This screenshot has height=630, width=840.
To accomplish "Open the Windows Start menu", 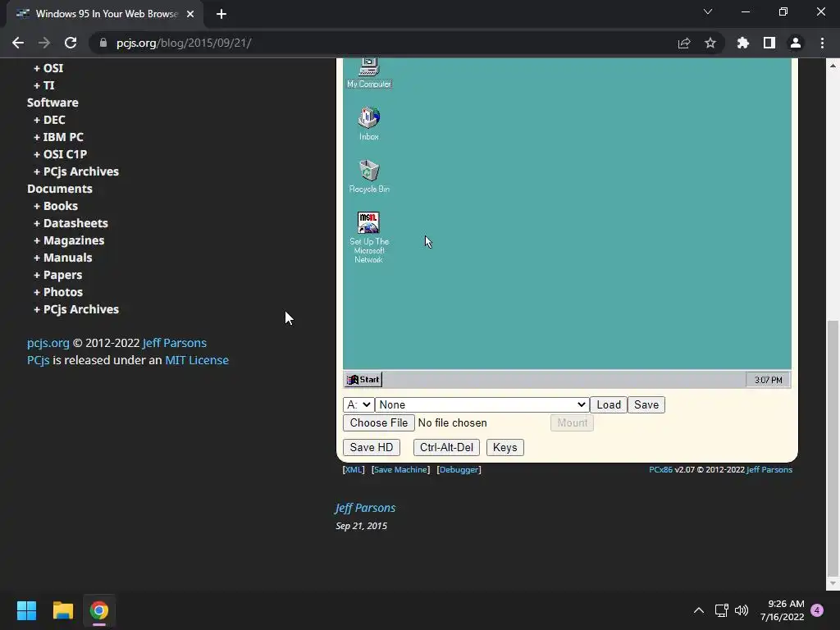I will (x=26, y=610).
